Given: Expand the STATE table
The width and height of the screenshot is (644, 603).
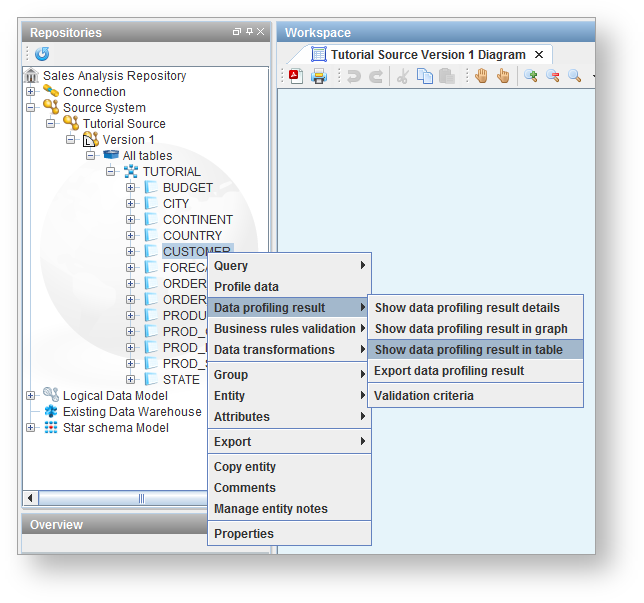Looking at the screenshot, I should pyautogui.click(x=131, y=380).
